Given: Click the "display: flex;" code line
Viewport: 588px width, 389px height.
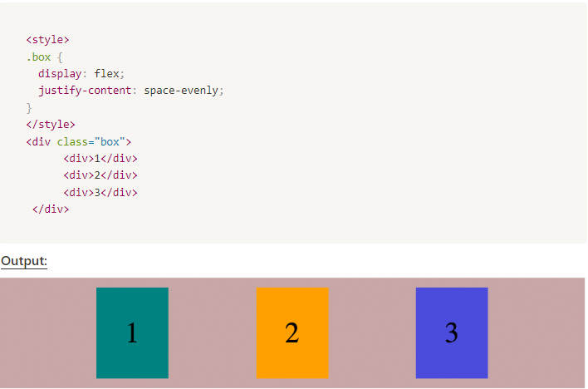Looking at the screenshot, I should point(81,74).
